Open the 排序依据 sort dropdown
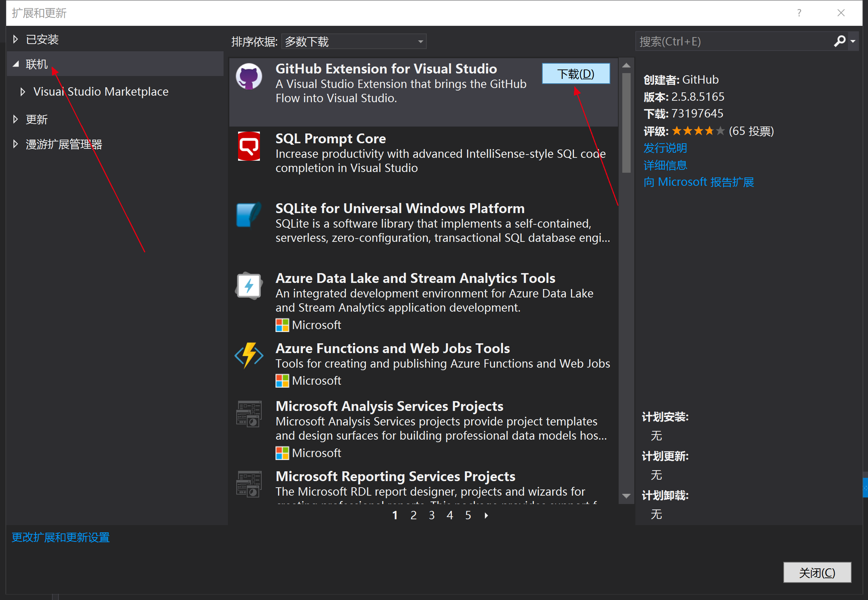The height and width of the screenshot is (600, 868). click(354, 41)
